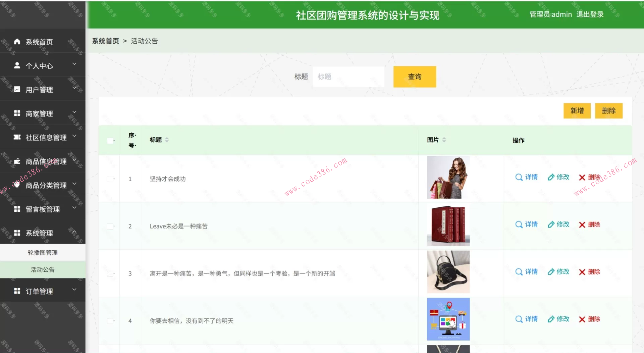Select the home icon beside 系统首页

tap(17, 42)
